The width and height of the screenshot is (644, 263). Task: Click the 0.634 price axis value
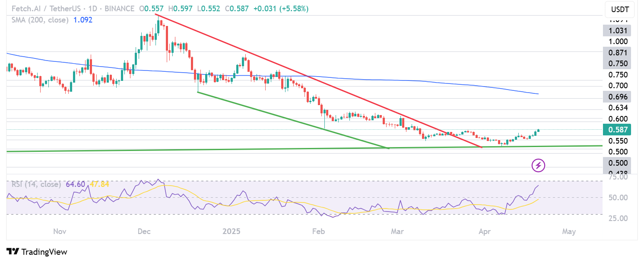tap(618, 107)
